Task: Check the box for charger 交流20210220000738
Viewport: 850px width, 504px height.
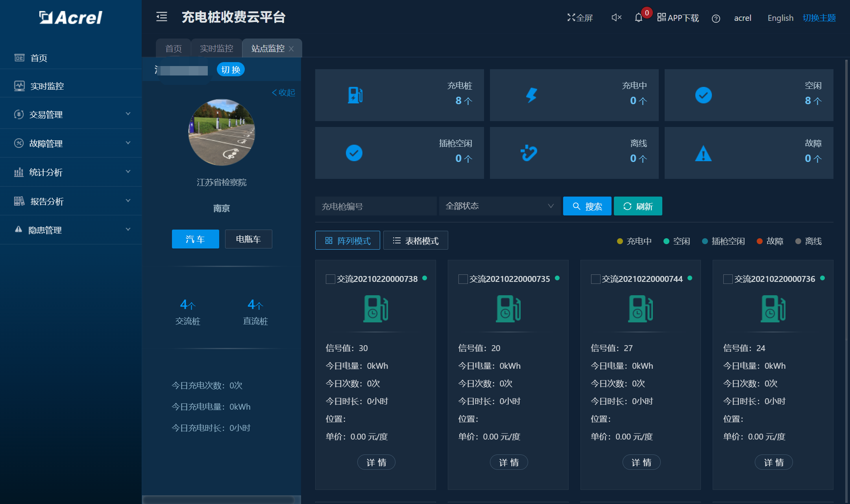Action: point(330,279)
